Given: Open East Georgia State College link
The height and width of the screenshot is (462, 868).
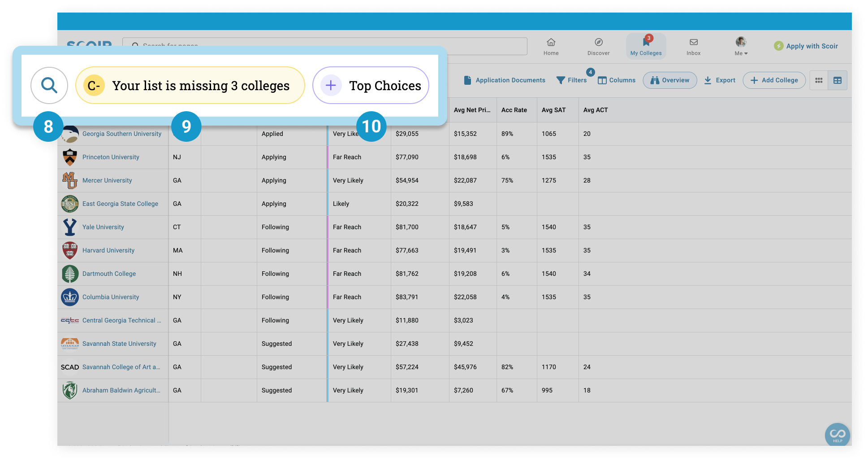Looking at the screenshot, I should (x=120, y=204).
